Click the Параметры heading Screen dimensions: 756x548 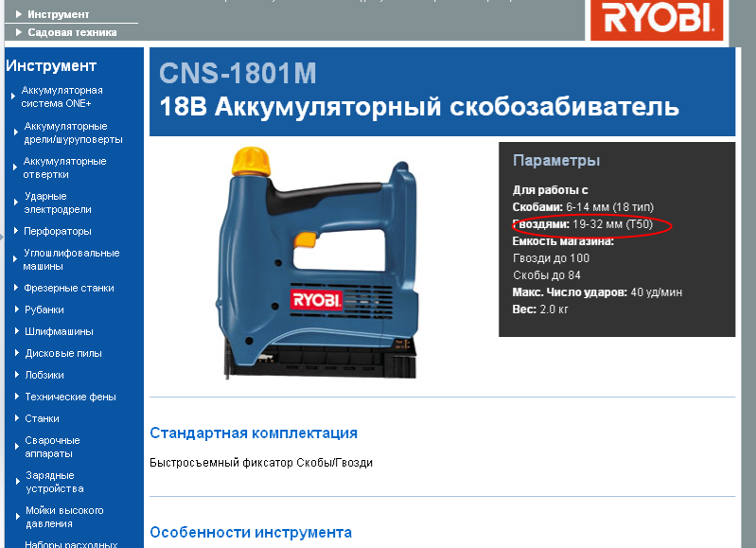[x=556, y=160]
